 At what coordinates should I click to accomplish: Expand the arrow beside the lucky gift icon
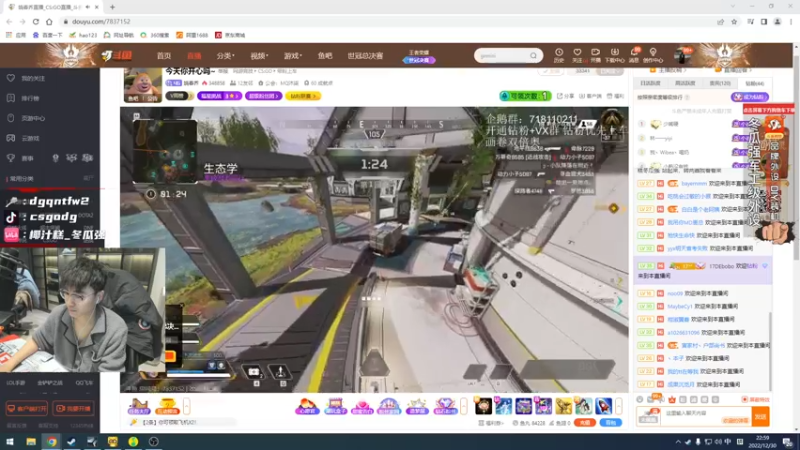click(x=187, y=406)
